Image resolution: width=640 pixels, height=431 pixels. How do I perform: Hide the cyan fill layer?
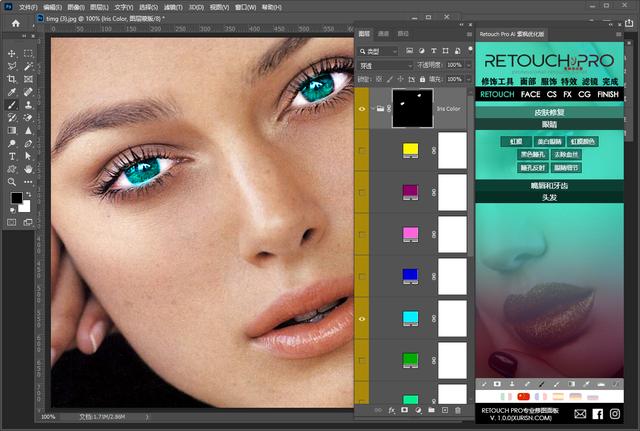(362, 319)
